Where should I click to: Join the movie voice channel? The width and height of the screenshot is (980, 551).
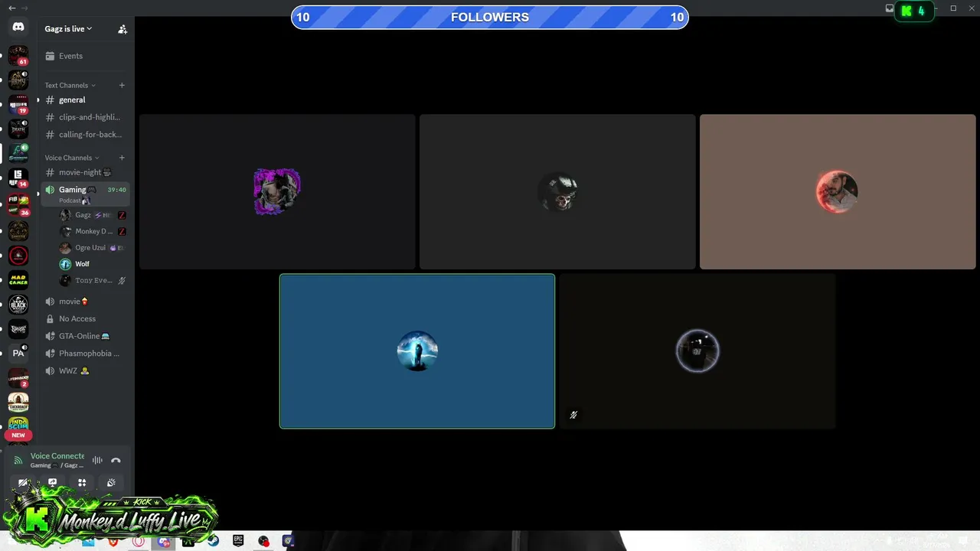(84, 302)
